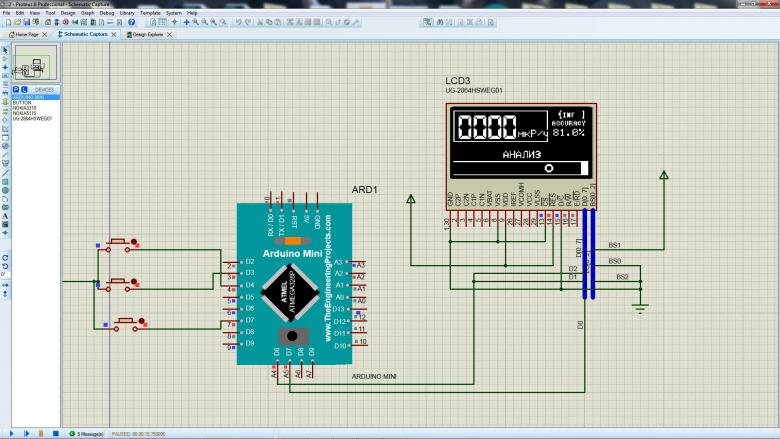Click the L library manage button
Screen dimensions: 780x439
pyautogui.click(x=22, y=89)
